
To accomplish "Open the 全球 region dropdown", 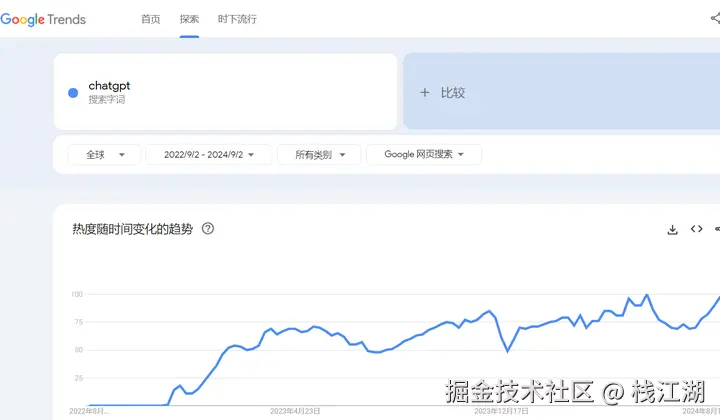I will point(104,155).
